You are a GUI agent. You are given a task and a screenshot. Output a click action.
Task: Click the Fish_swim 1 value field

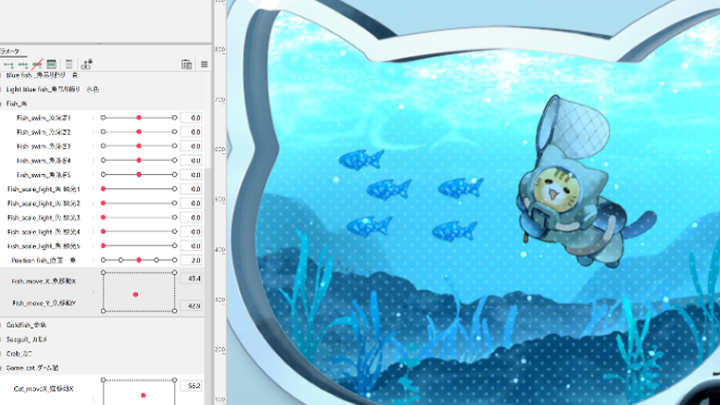(191, 118)
